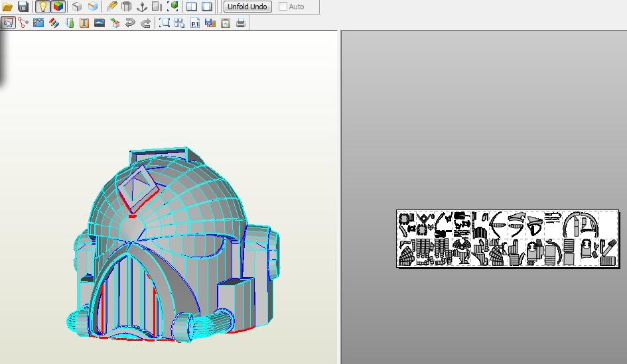Toggle the colored cube texture display
Screen dimensions: 627x364
(x=58, y=7)
